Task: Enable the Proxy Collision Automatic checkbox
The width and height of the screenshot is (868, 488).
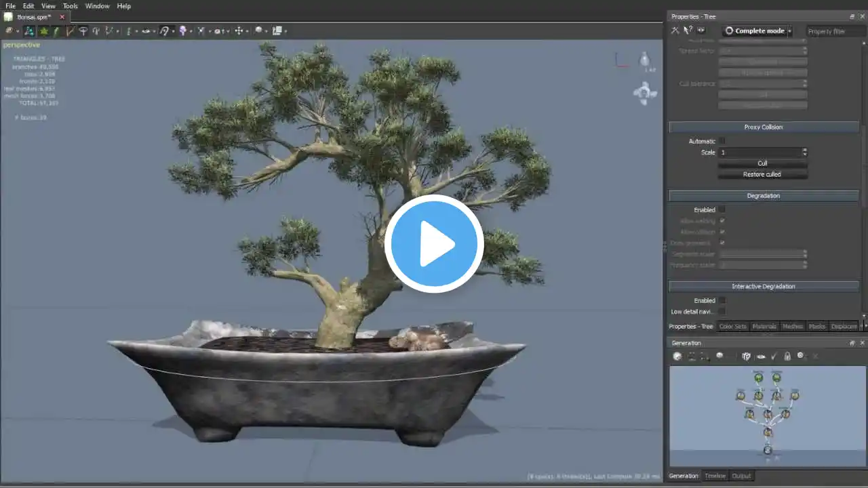Action: [x=722, y=141]
